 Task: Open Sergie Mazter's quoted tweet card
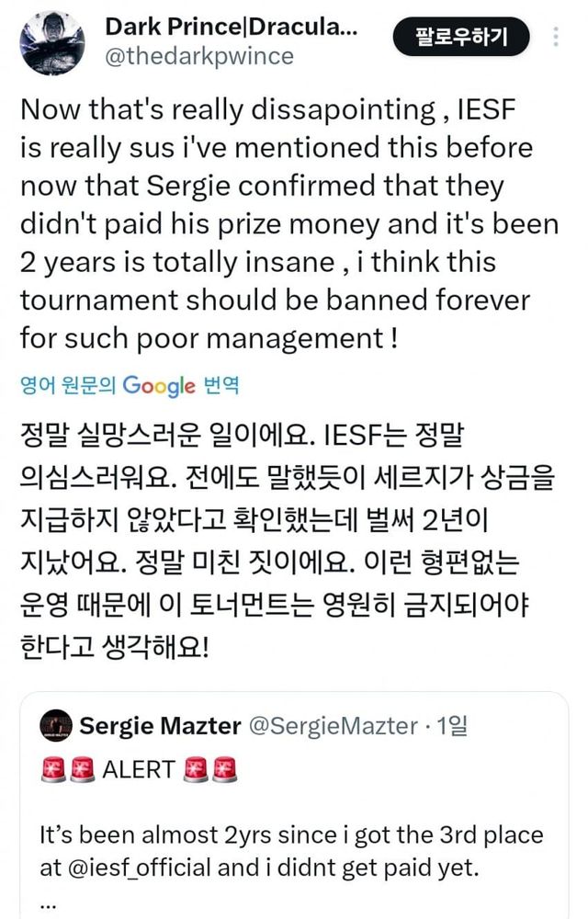click(294, 809)
